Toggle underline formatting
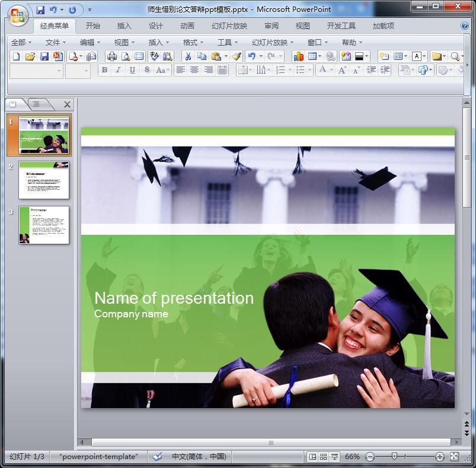 132,70
